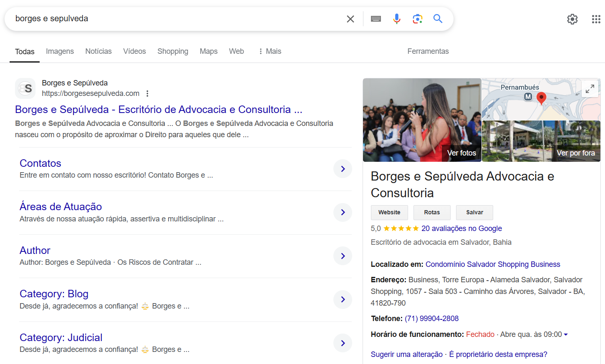Click the magnifying glass search button

[x=438, y=19]
